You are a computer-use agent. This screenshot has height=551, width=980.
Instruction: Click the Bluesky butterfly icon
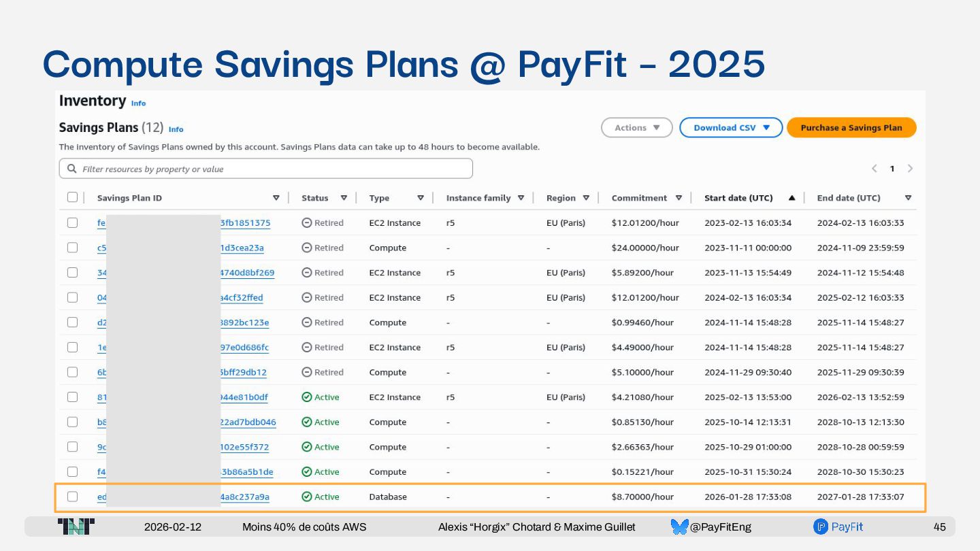coord(679,527)
